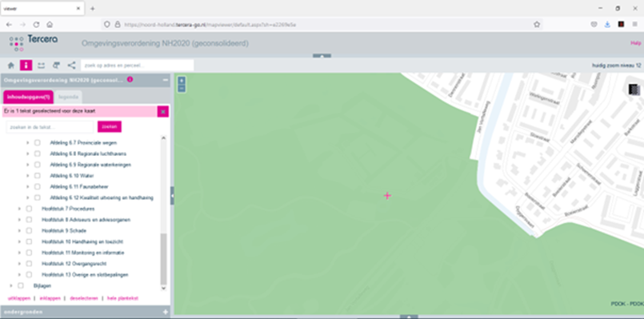The image size is (644, 319).
Task: Expand Hoofdstuk 7 Procedures tree node
Action: [x=19, y=209]
